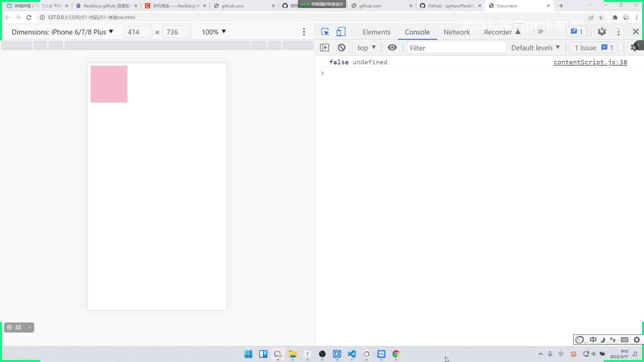Open the Widgets taskbar icon
This screenshot has width=644, height=362.
(x=263, y=354)
